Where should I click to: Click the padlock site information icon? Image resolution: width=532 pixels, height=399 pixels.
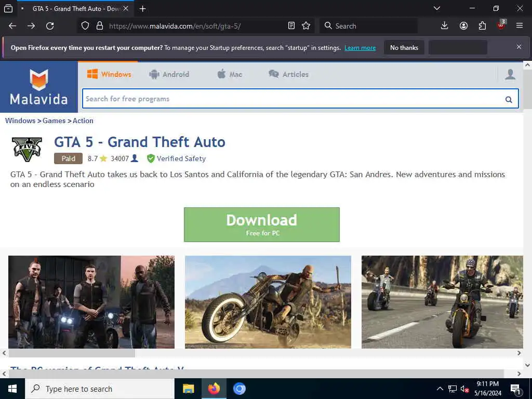click(100, 26)
